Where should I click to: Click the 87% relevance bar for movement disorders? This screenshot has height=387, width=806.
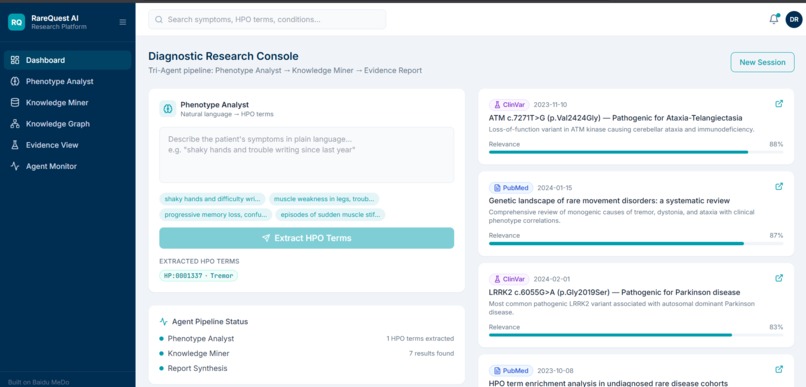pyautogui.click(x=636, y=244)
